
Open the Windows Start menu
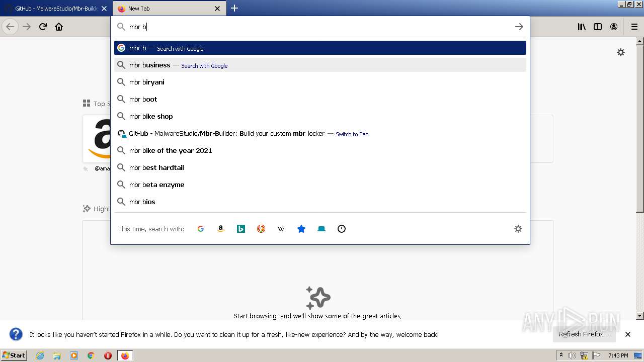[x=14, y=355]
